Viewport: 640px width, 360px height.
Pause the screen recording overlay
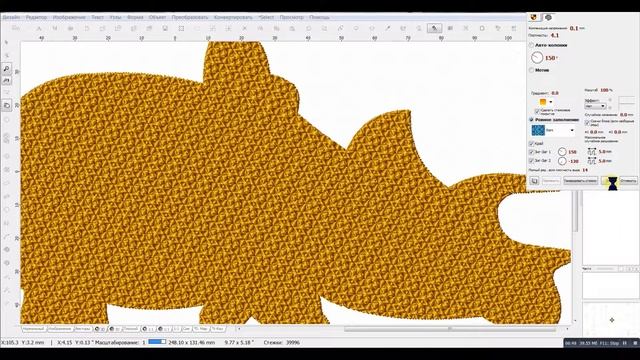(624, 343)
